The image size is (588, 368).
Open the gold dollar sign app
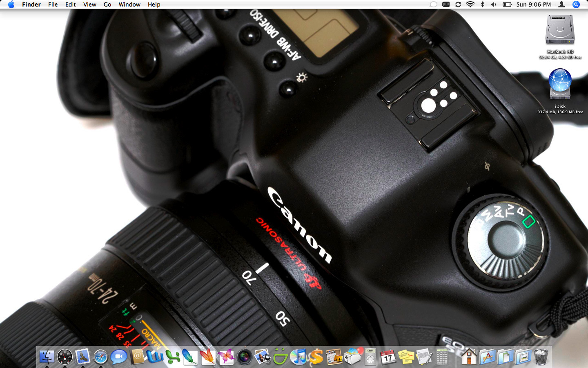point(316,357)
